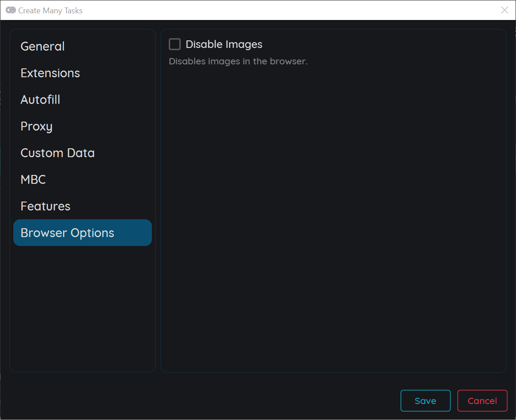516x420 pixels.
Task: Switch to the Extensions section
Action: 50,73
